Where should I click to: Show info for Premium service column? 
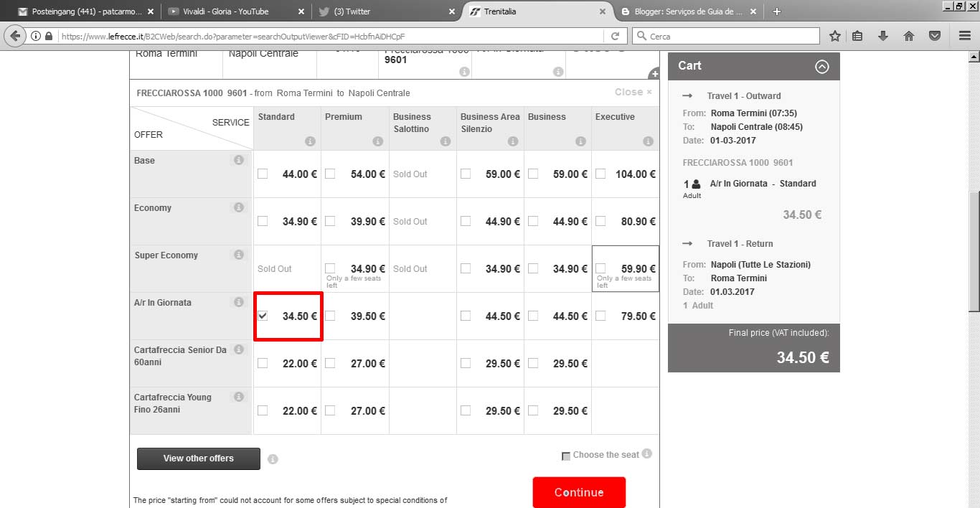pyautogui.click(x=377, y=141)
